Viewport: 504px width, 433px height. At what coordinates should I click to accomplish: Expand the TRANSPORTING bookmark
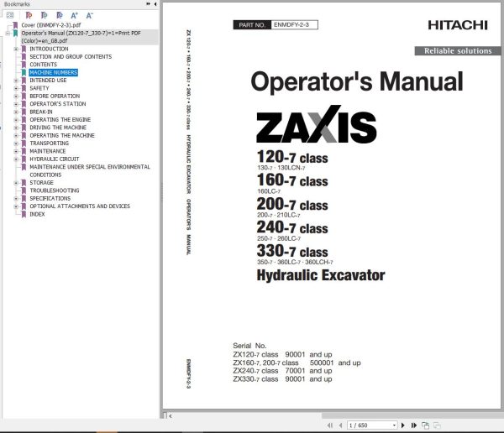pos(16,143)
